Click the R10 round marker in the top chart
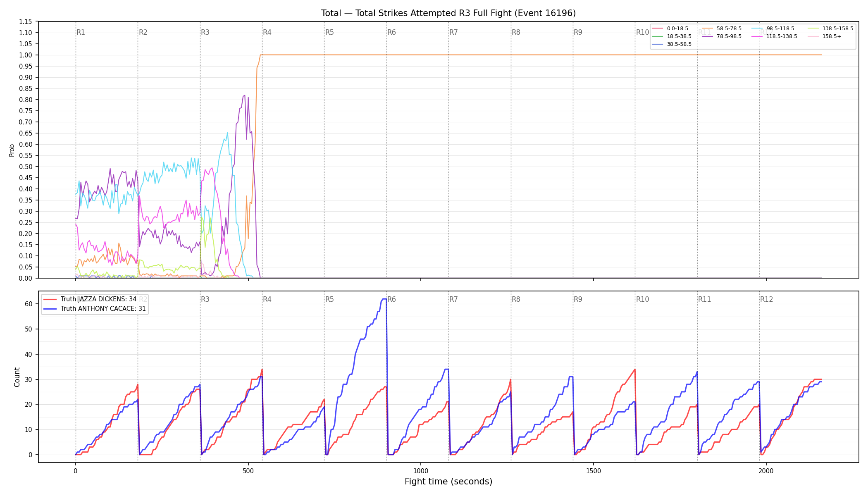Screen dimensions: 868x496 [x=642, y=32]
